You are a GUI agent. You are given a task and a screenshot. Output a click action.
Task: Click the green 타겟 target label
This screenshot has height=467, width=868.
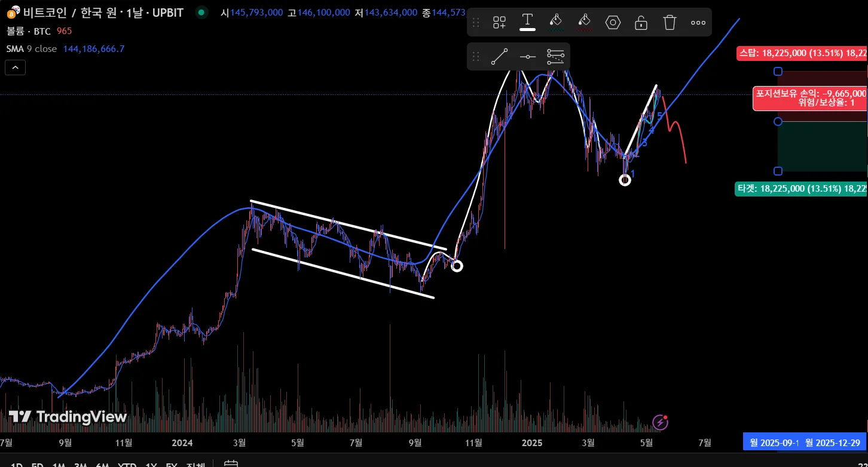(802, 189)
